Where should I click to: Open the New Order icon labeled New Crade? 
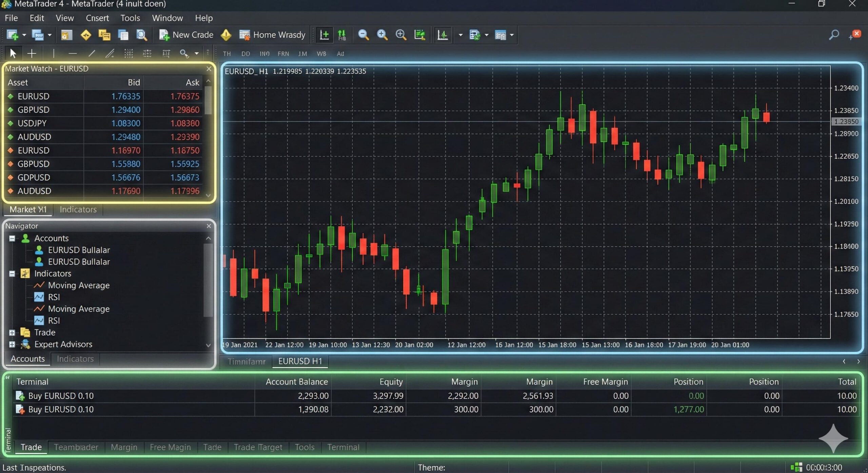[186, 35]
